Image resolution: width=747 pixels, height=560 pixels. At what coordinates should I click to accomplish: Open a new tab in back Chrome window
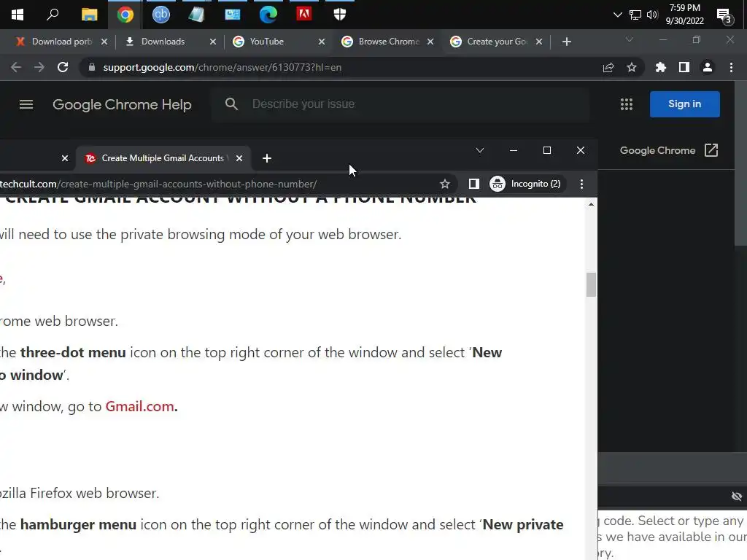(x=566, y=42)
